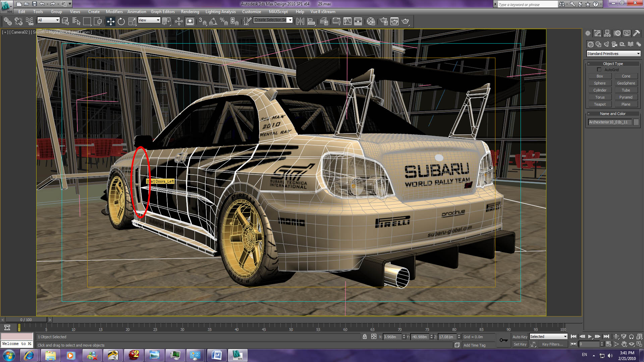The width and height of the screenshot is (644, 362).
Task: Switch to the Hierarchy command panel tab
Action: pos(607,33)
